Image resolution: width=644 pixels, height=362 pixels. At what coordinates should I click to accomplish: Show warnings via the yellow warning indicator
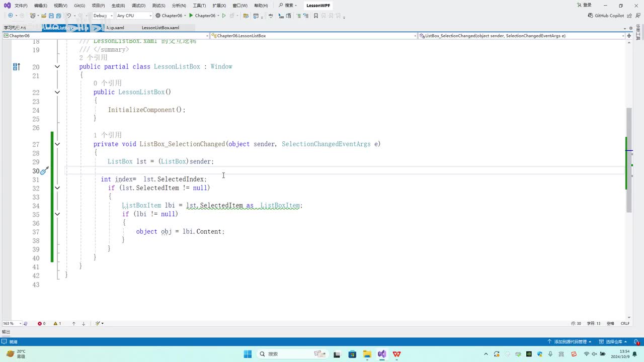pos(57,323)
